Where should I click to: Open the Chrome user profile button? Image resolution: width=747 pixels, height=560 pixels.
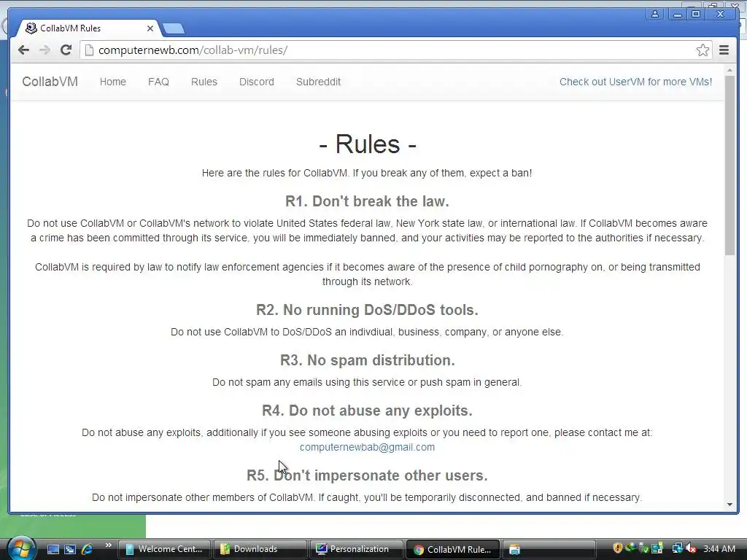click(x=655, y=15)
